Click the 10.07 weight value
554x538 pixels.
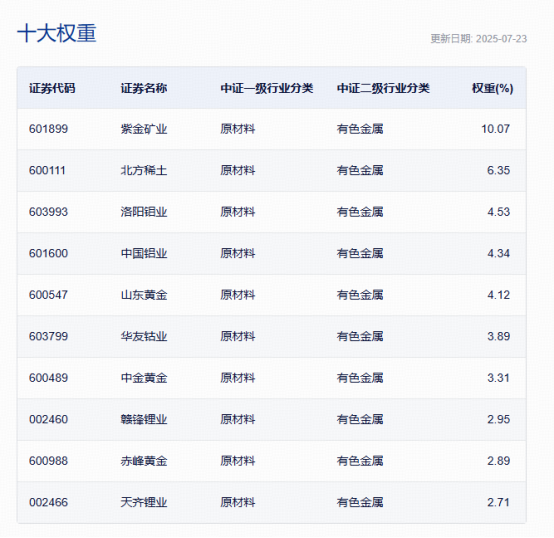495,129
